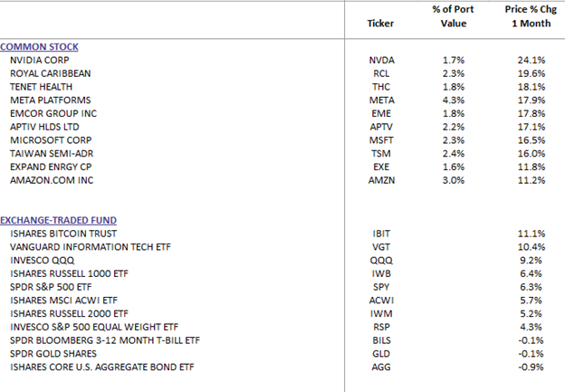
Task: Open the COMMON STOCK section link
Action: point(39,47)
